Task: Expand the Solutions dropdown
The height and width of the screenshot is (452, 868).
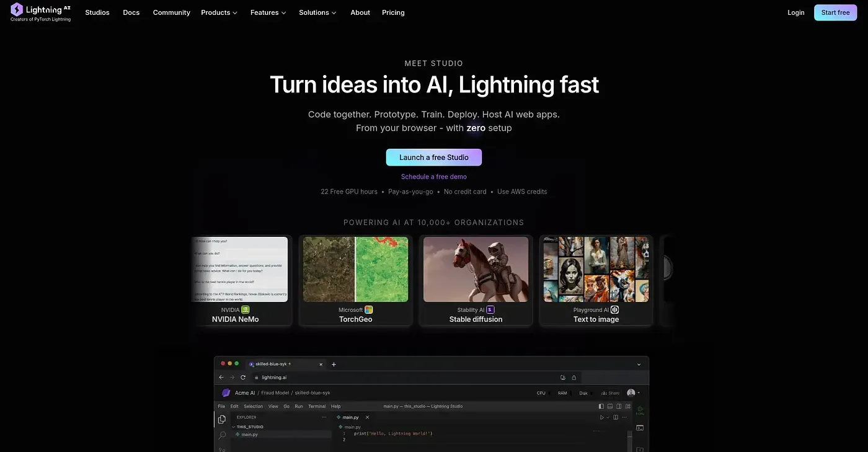Action: [317, 12]
